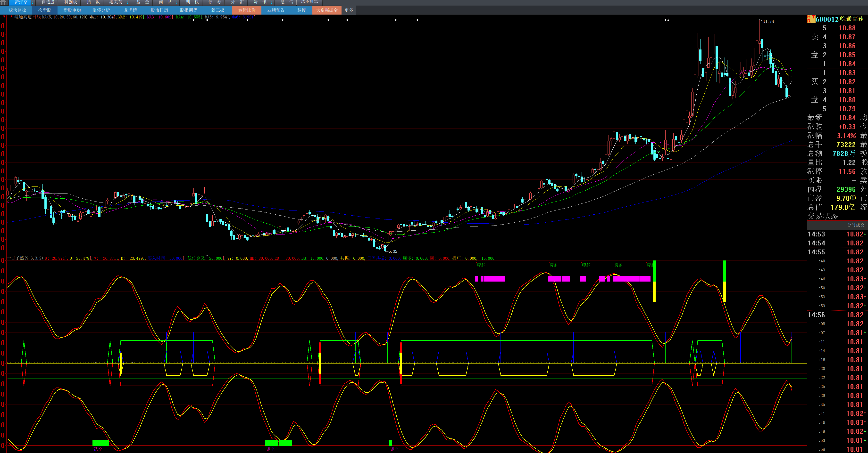This screenshot has width=868, height=453.
Task: Click the 板块监控 button
Action: coord(17,10)
